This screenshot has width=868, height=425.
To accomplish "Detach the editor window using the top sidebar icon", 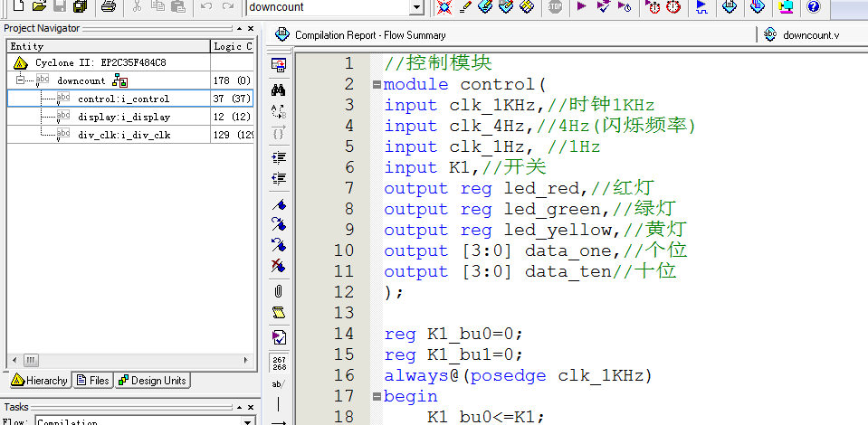I will coord(279,65).
